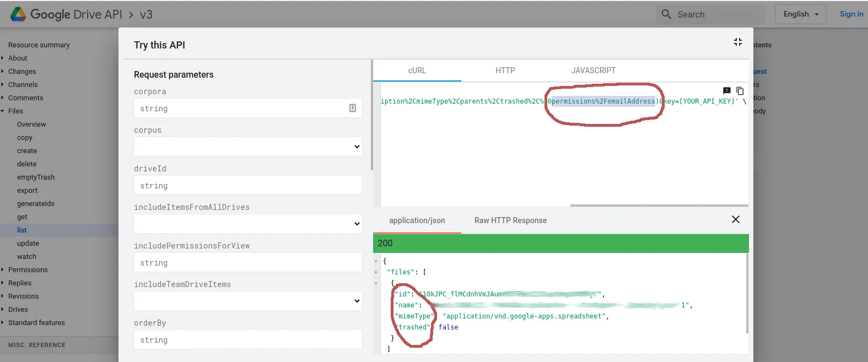This screenshot has width=868, height=362.
Task: Click the JSON response vertical scrollbar
Action: pos(747,293)
